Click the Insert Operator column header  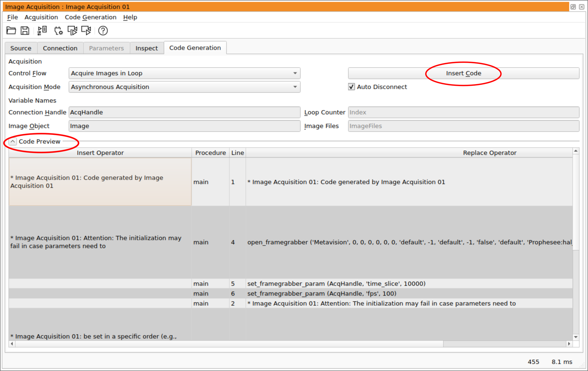[100, 153]
